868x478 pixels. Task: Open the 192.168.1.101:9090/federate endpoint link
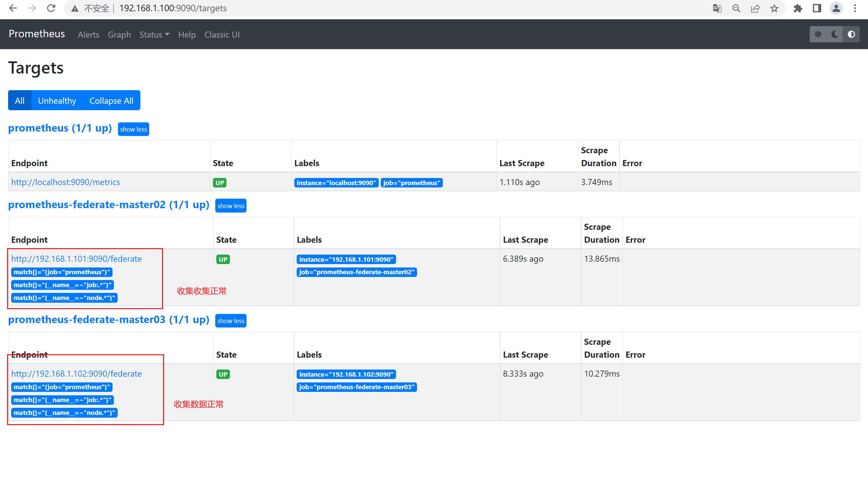(76, 259)
